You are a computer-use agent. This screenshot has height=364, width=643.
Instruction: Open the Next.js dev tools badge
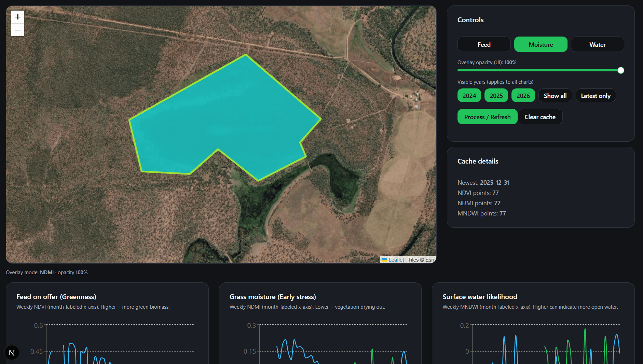[12, 353]
